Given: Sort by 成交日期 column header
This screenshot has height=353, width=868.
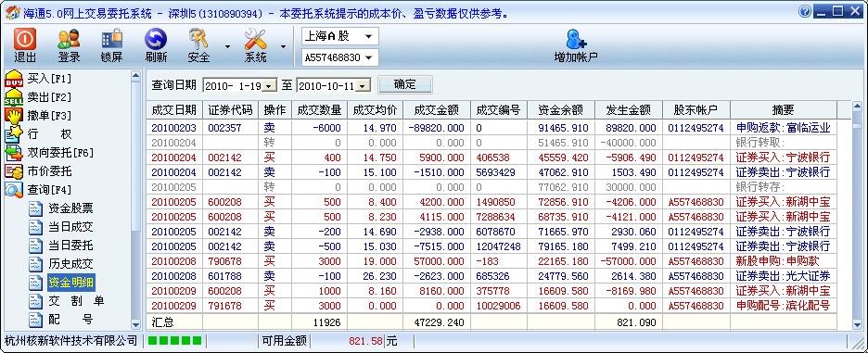Looking at the screenshot, I should (x=173, y=110).
